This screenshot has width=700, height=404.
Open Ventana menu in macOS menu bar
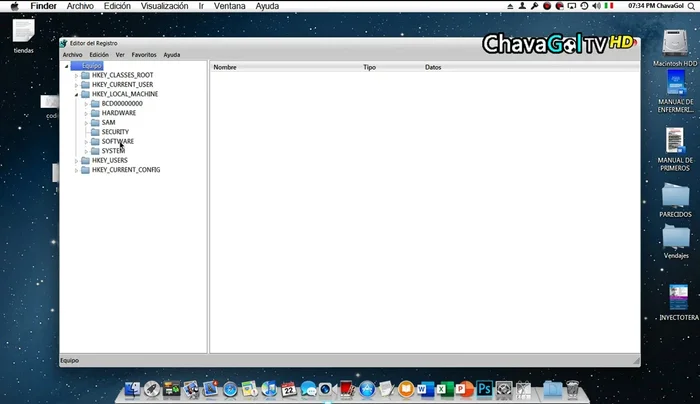[229, 6]
